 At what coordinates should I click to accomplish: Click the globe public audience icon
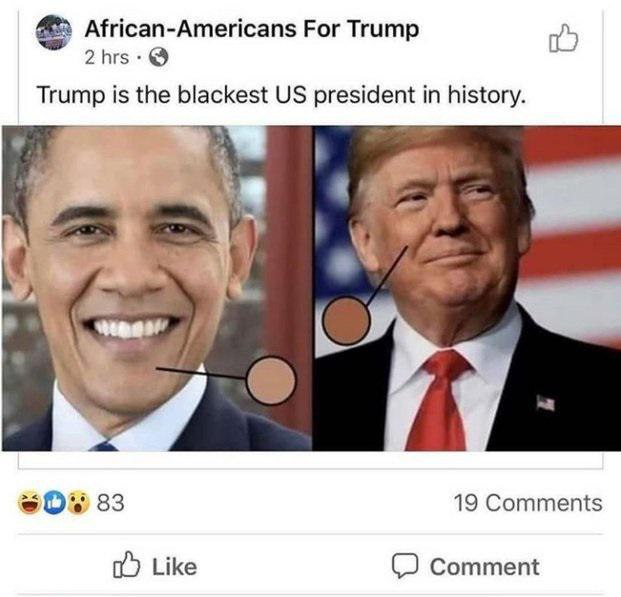click(159, 58)
